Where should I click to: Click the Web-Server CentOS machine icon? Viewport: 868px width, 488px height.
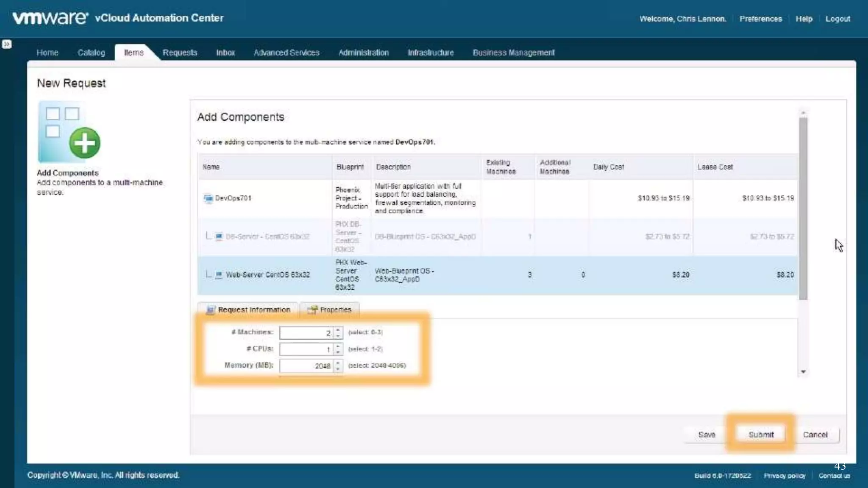tap(219, 275)
